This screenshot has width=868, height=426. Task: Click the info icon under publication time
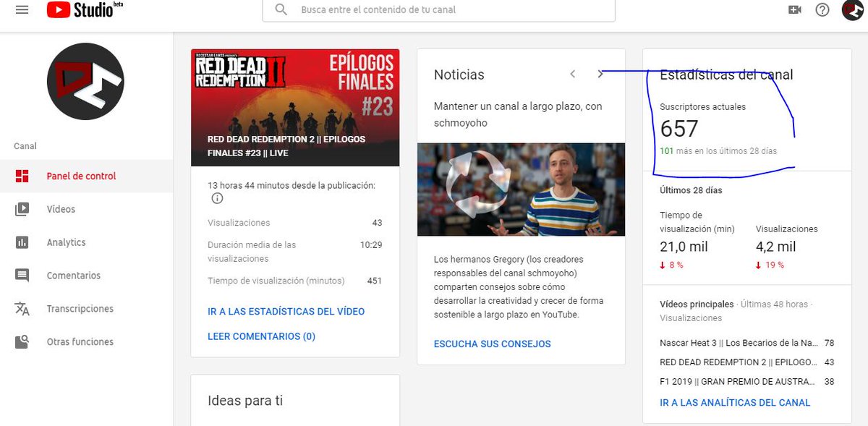click(217, 198)
